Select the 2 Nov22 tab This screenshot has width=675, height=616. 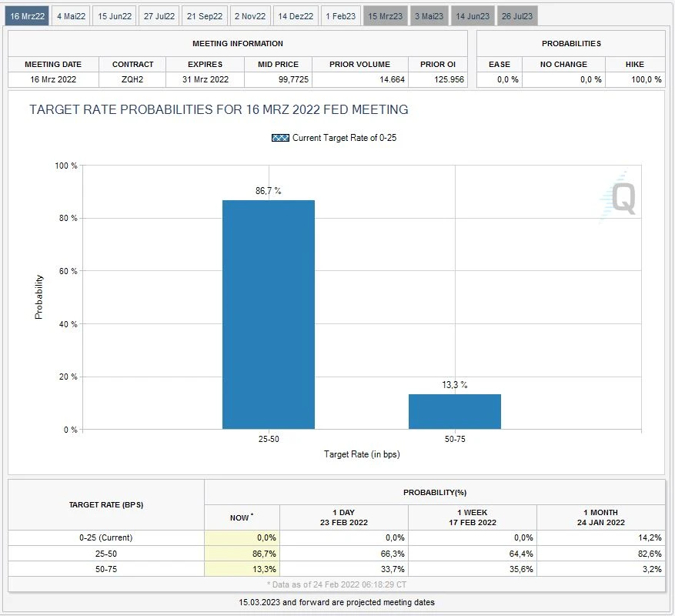[x=250, y=15]
